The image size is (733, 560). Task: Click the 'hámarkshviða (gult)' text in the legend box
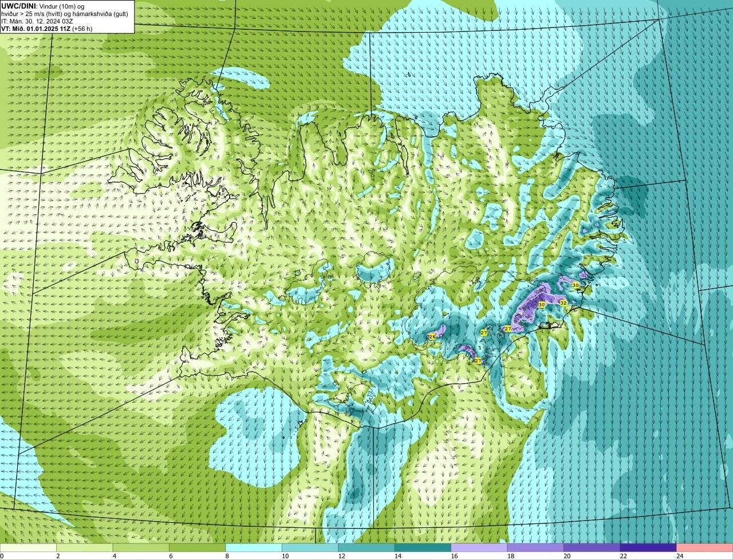point(100,14)
